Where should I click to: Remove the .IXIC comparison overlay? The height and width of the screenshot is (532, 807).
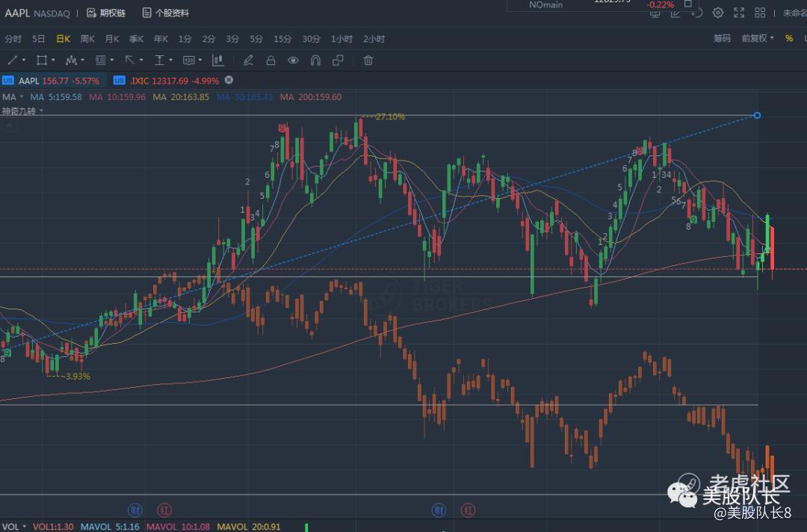point(229,80)
